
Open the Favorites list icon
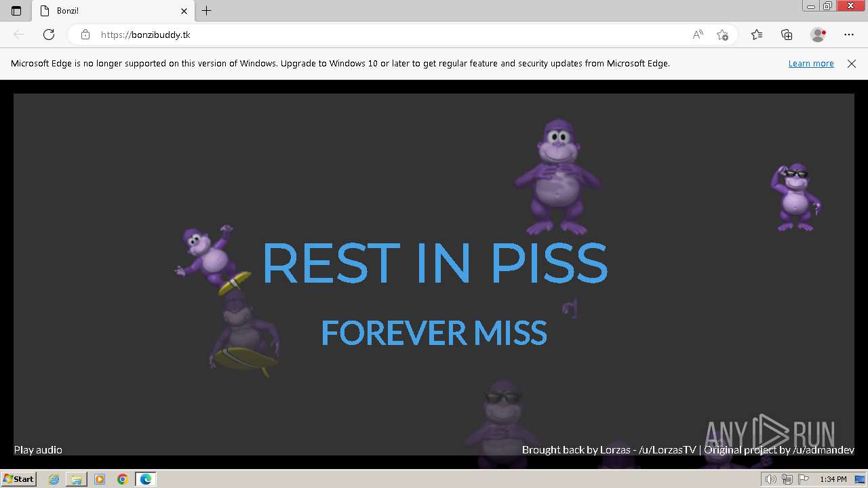[x=757, y=35]
